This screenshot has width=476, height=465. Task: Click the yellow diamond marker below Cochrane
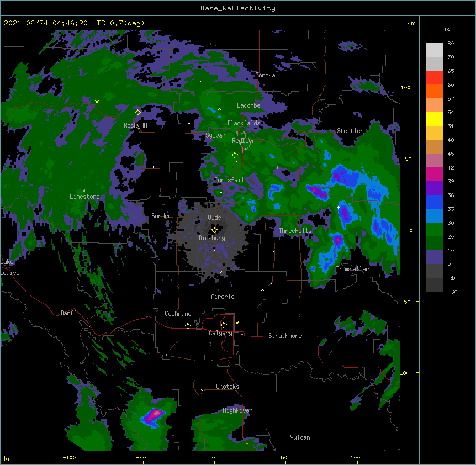188,326
